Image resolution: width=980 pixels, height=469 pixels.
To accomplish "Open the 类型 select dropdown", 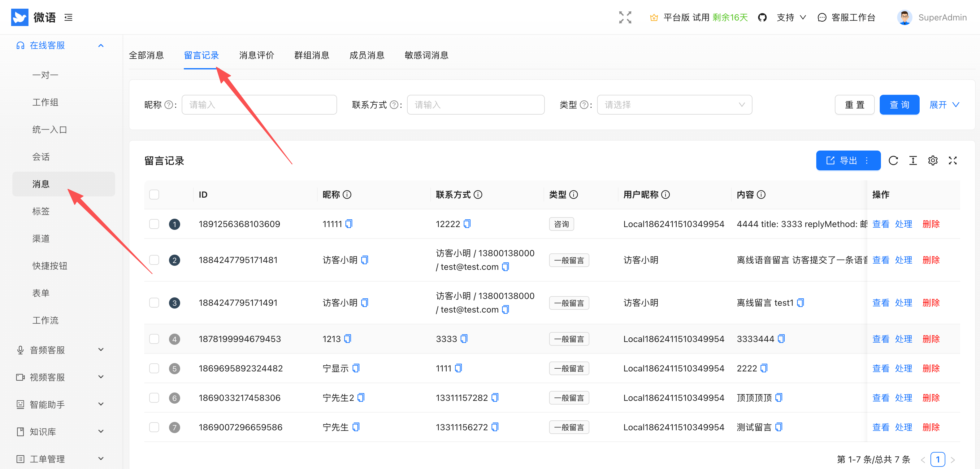I will [x=674, y=105].
